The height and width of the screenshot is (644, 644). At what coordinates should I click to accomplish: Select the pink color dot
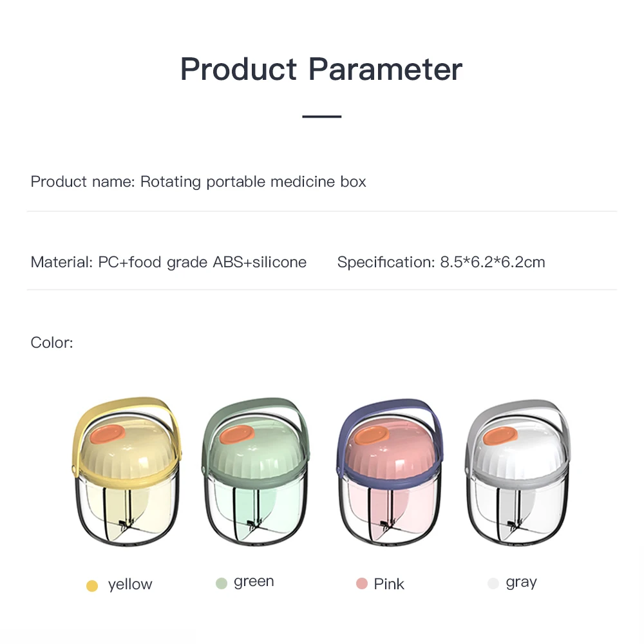tap(361, 584)
